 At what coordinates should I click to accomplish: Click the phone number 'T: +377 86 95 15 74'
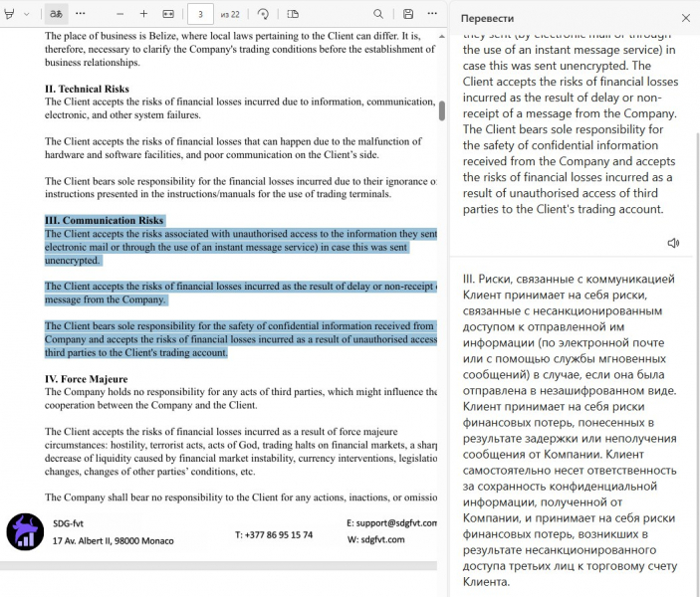[274, 534]
